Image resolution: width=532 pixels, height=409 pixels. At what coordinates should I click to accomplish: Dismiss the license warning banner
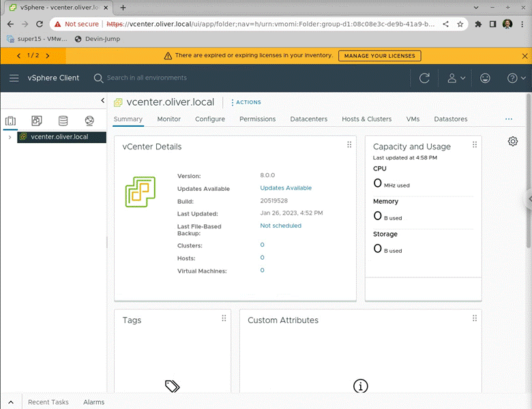click(524, 56)
